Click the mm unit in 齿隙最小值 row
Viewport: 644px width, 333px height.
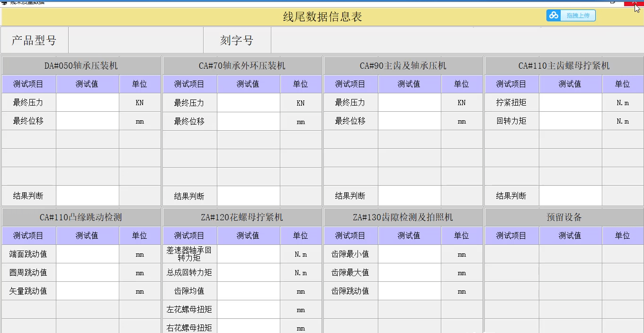click(462, 254)
